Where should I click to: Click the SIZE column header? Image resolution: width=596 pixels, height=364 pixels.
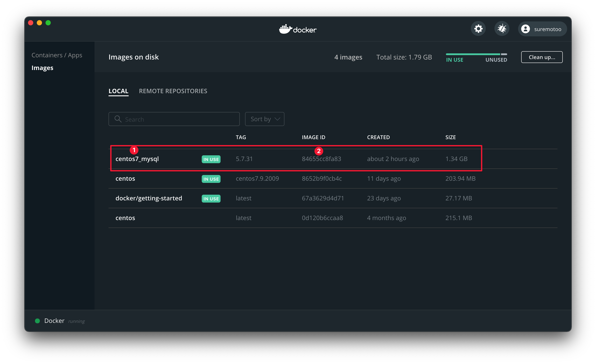[x=450, y=137]
